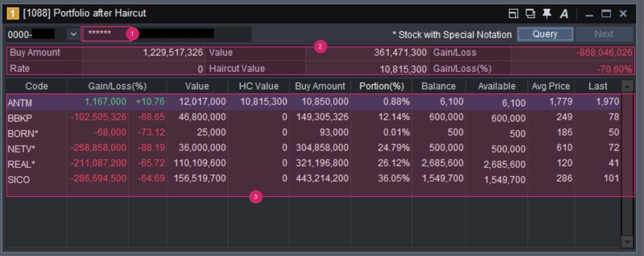644x256 pixels.
Task: Click the cascade windows icon in title bar
Action: tap(530, 14)
